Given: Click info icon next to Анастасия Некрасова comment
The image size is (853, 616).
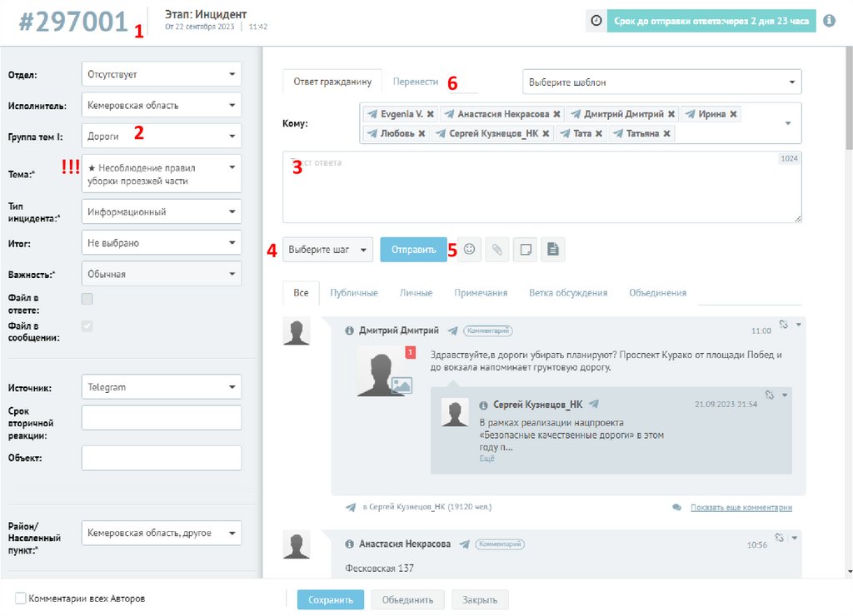Looking at the screenshot, I should 349,544.
